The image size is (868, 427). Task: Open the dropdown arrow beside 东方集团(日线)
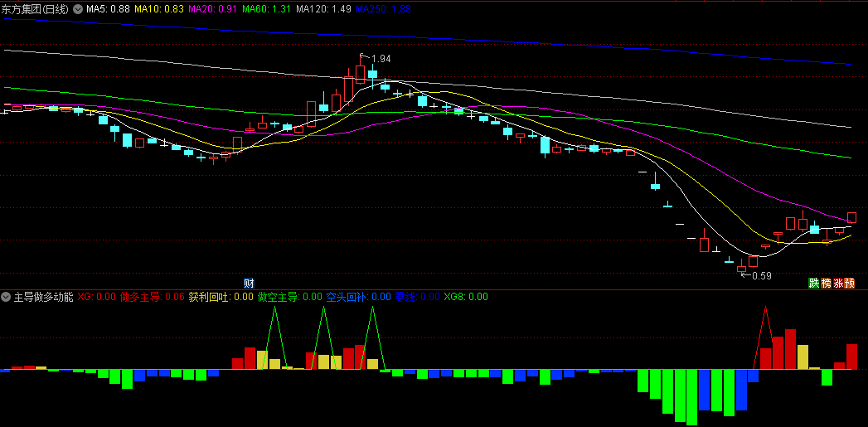[76, 9]
